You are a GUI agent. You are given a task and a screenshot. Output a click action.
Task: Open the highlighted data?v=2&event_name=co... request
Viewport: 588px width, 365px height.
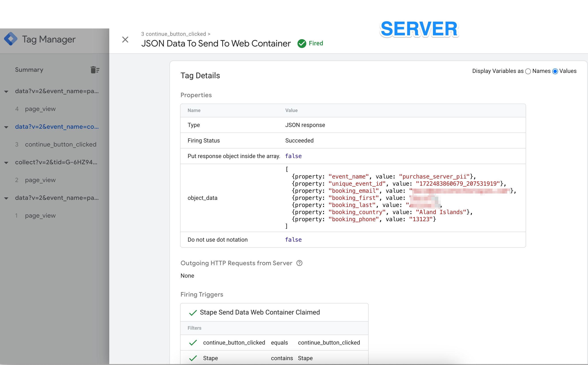click(57, 127)
